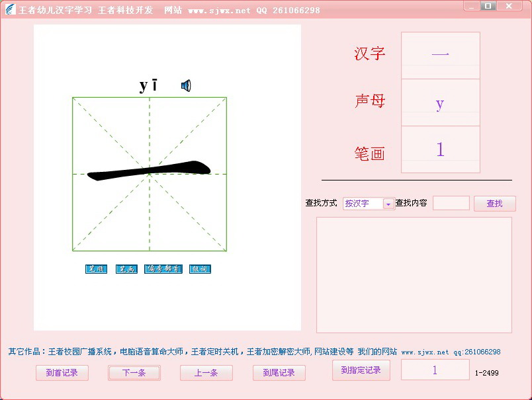The height and width of the screenshot is (400, 532).
Task: Jump to a specific record with 到指定记录
Action: [361, 370]
